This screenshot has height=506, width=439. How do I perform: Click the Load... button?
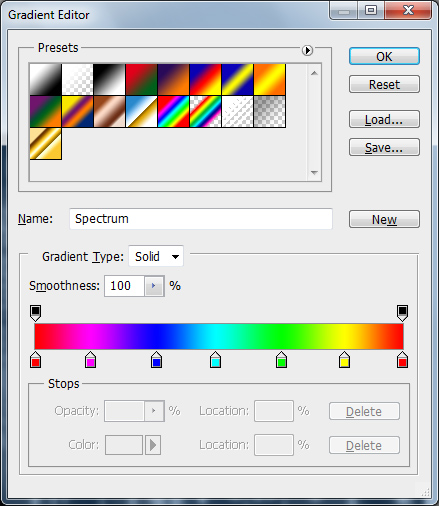pyautogui.click(x=384, y=119)
